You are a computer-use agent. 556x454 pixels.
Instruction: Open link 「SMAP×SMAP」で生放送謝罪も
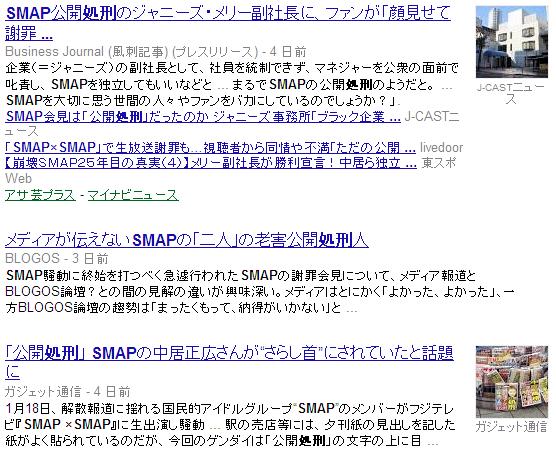click(x=210, y=147)
